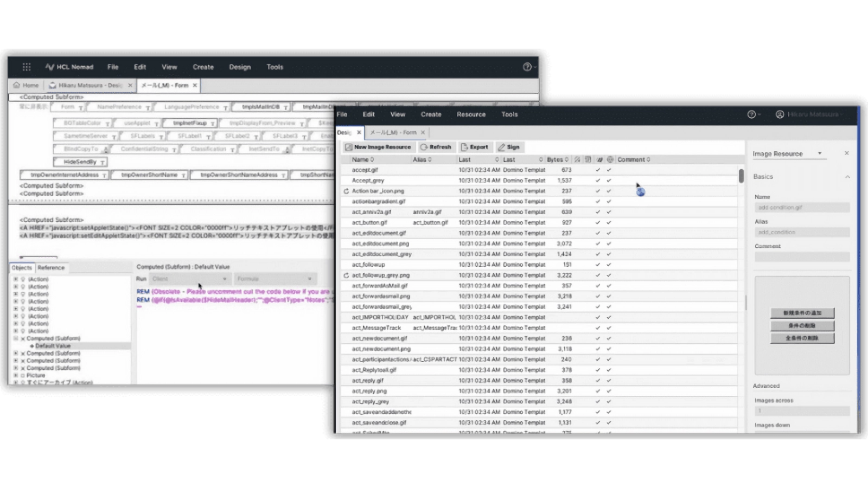The image size is (868, 488).
Task: Toggle second checkmark on Accept_grey row
Action: click(x=609, y=181)
